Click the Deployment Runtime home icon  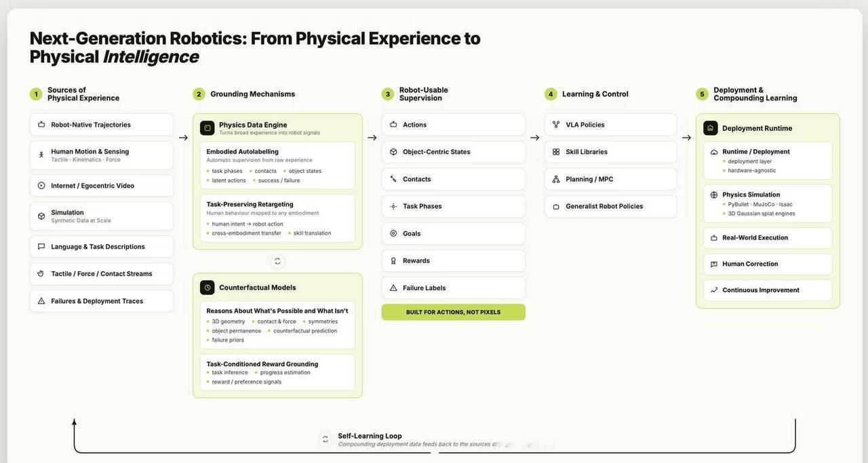[x=711, y=128]
